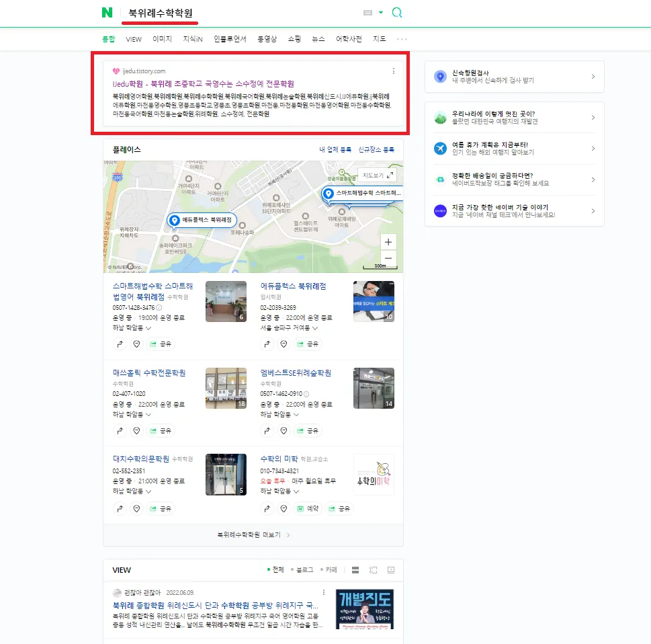Click directions icon for 에듀플렉스 북위례점
This screenshot has width=651, height=644.
pyautogui.click(x=267, y=344)
